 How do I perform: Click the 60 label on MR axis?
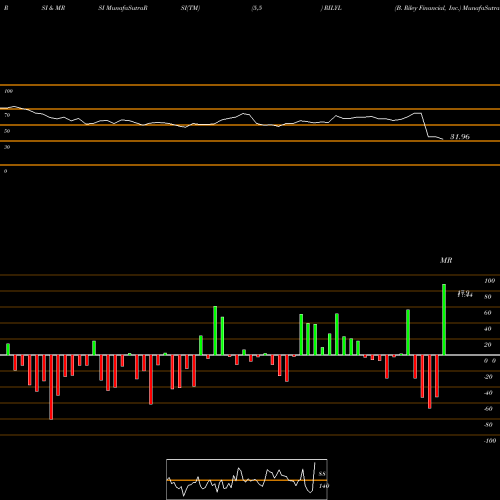pos(488,313)
